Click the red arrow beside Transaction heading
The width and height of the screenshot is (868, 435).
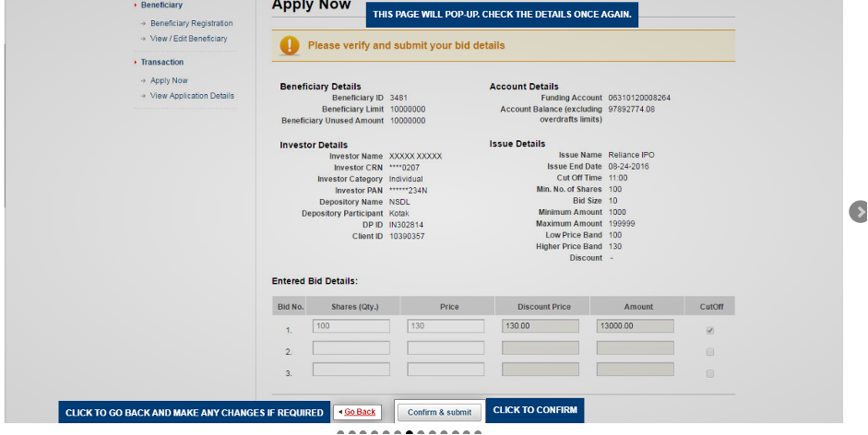[136, 63]
